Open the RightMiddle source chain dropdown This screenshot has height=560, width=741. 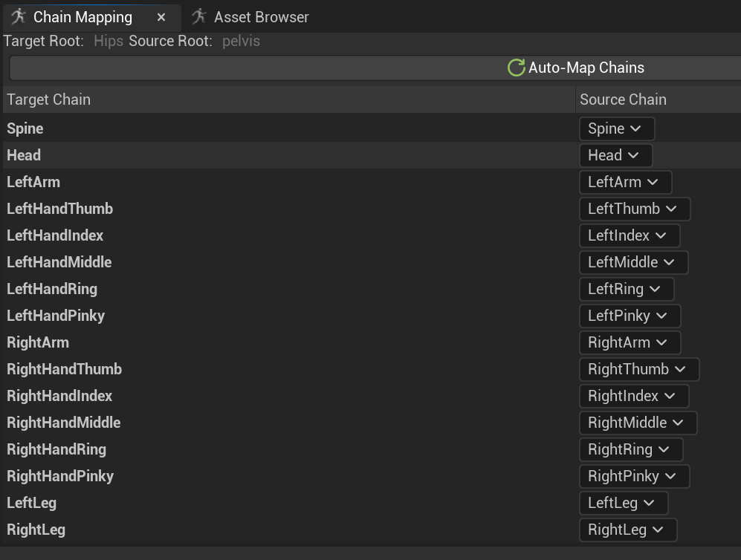(638, 423)
